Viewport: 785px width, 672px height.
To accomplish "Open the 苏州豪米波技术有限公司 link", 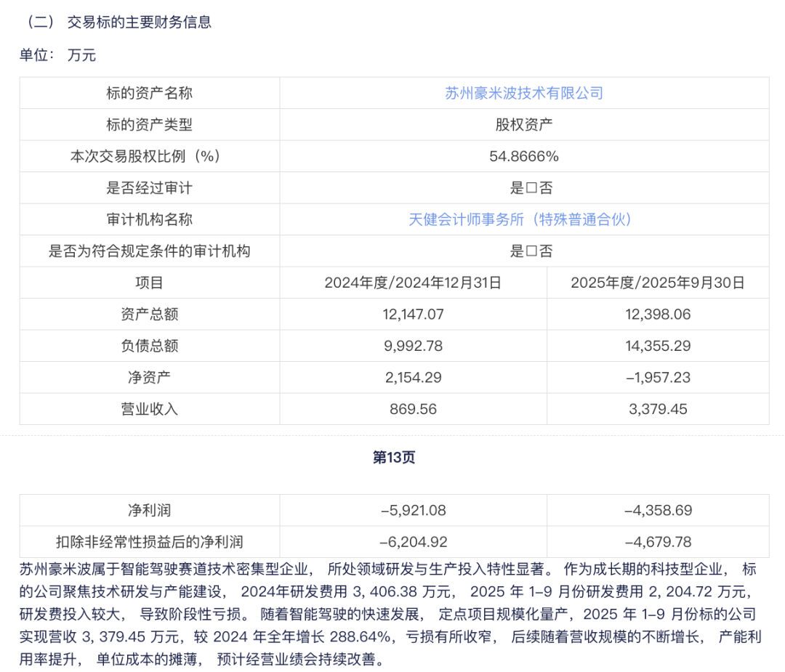I will [523, 93].
